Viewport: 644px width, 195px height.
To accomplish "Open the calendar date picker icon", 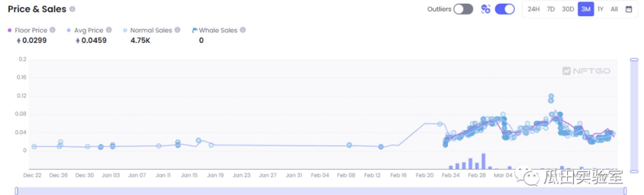I will tap(629, 9).
